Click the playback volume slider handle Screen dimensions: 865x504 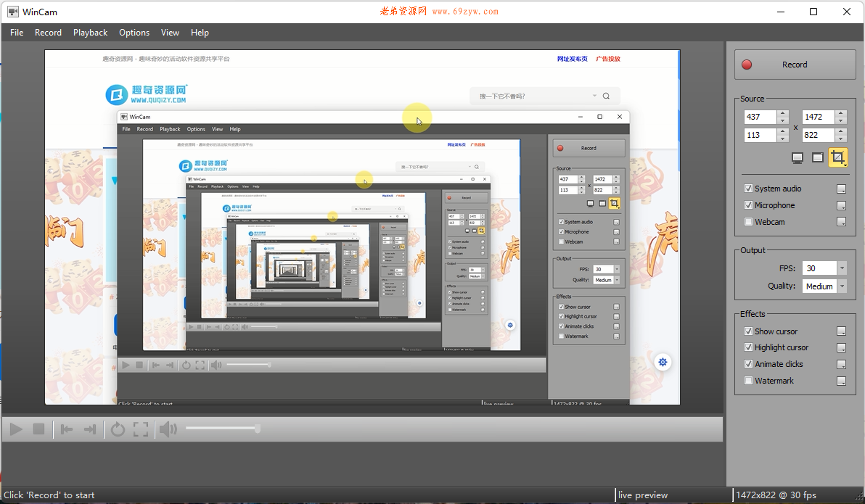pyautogui.click(x=257, y=429)
